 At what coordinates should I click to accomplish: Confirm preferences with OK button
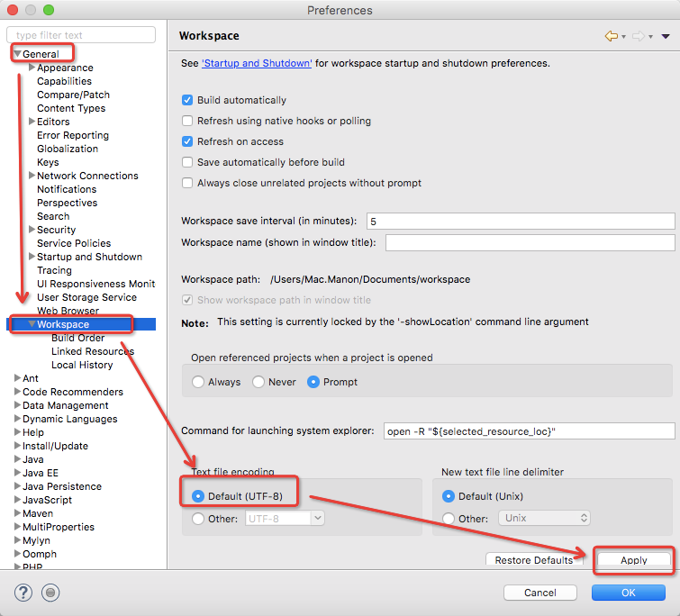tap(629, 593)
